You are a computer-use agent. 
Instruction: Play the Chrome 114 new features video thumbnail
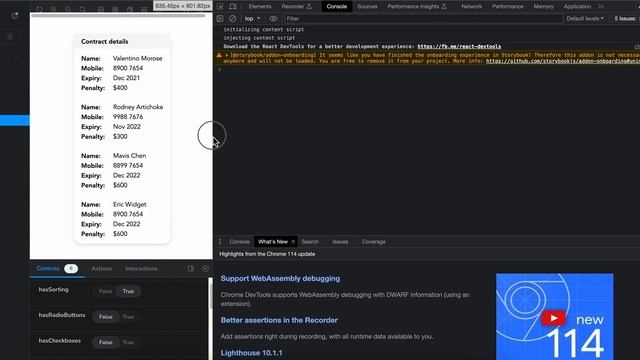click(554, 317)
